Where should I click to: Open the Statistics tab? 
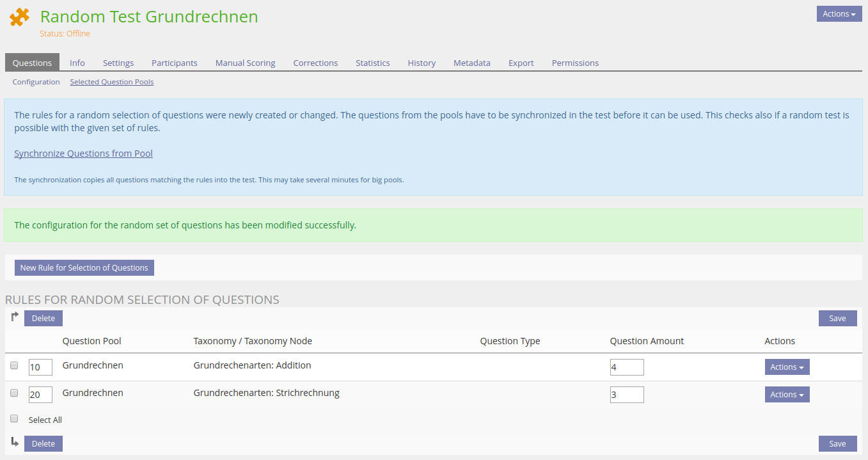pyautogui.click(x=372, y=63)
